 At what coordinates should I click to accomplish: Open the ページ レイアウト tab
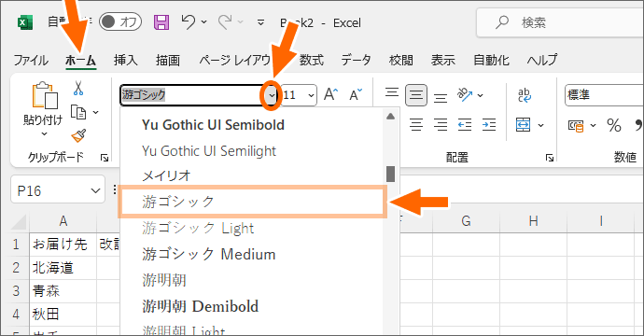(x=235, y=61)
